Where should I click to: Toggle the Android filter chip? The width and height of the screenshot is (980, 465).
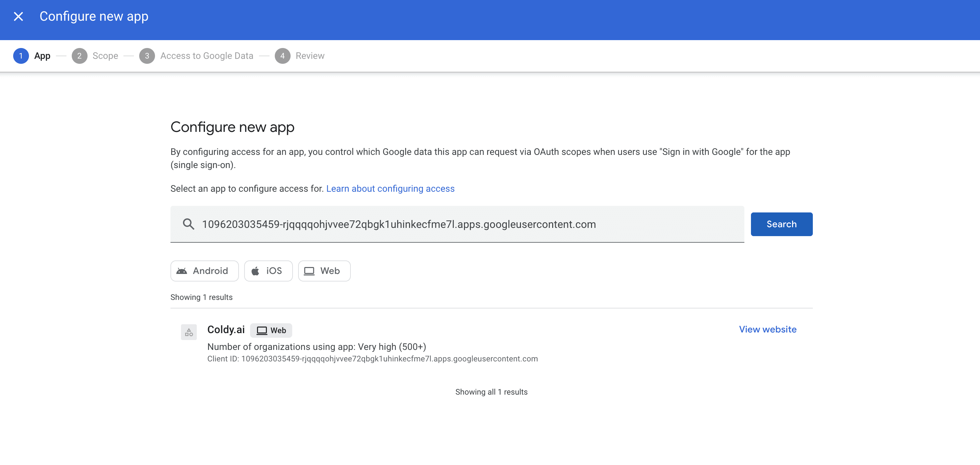click(210, 271)
